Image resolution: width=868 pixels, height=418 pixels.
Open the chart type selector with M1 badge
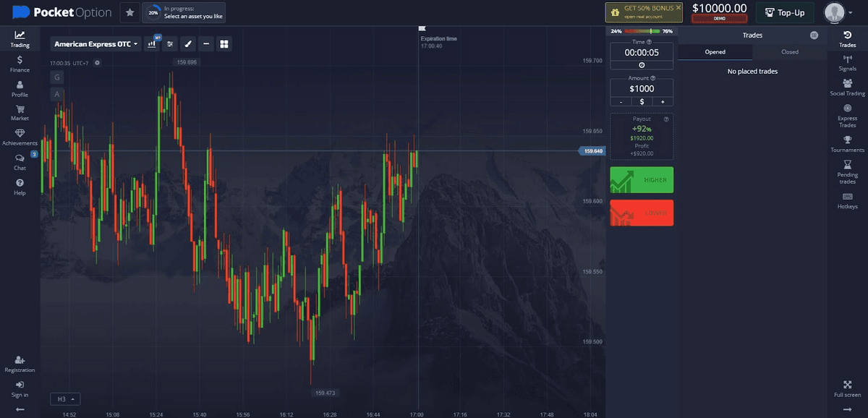tap(152, 43)
